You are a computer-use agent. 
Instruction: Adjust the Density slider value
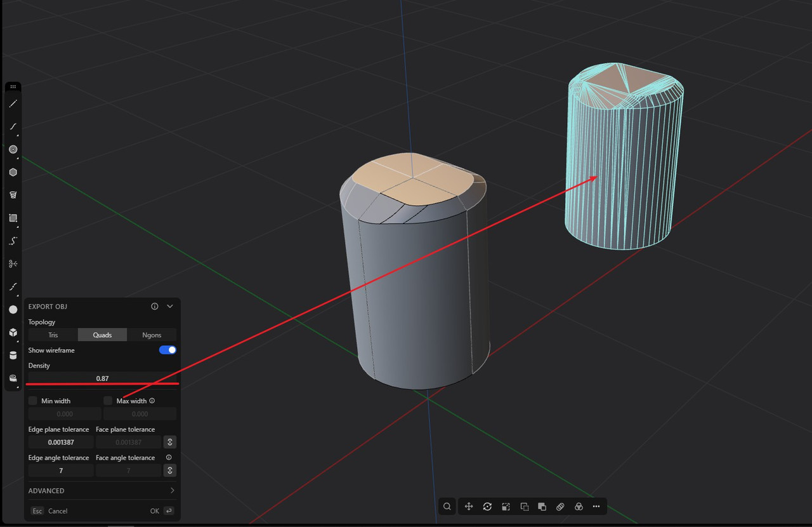102,378
